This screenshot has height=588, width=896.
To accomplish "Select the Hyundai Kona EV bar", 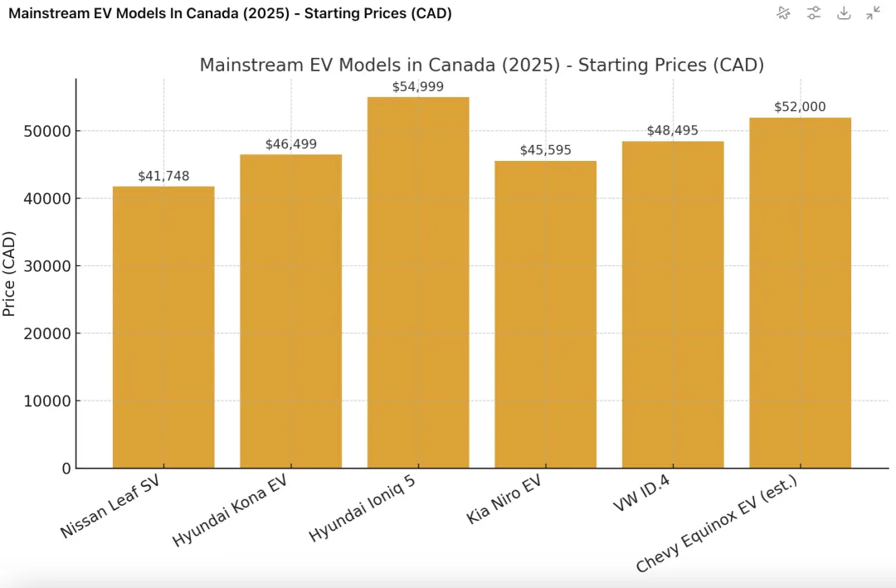I will [x=291, y=312].
